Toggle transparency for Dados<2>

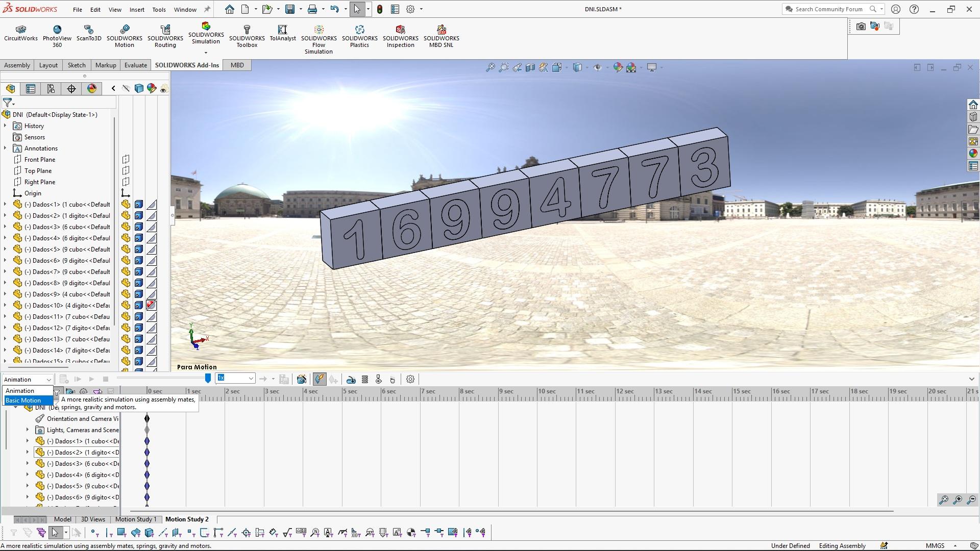[151, 215]
